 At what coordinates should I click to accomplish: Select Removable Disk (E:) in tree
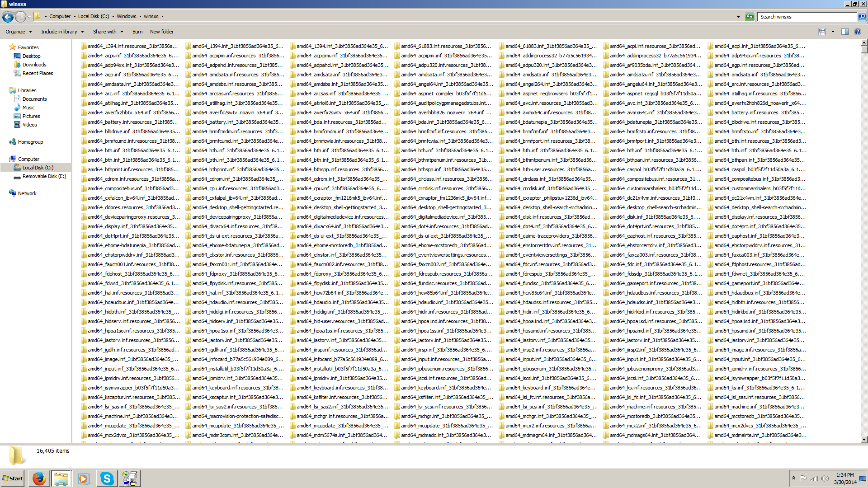tap(44, 176)
